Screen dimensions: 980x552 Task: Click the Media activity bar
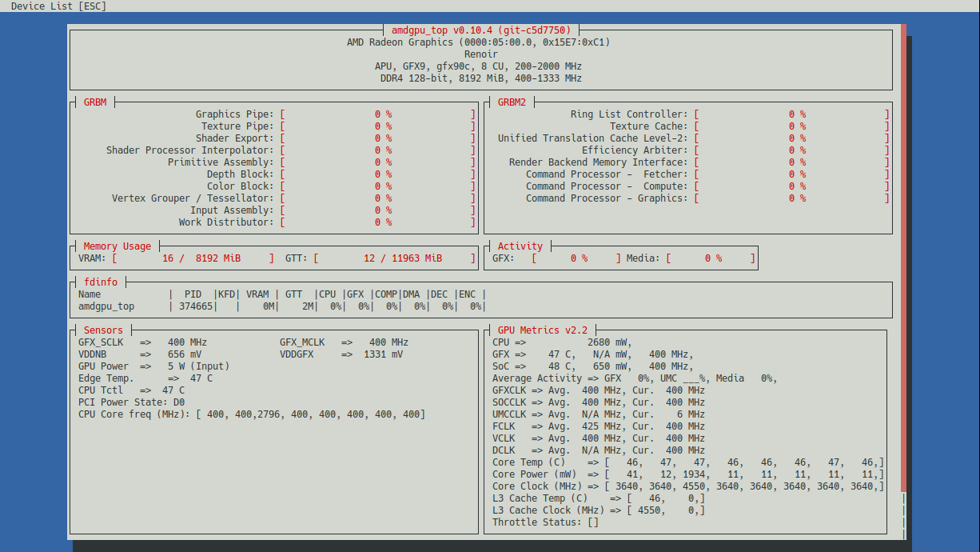pyautogui.click(x=711, y=258)
